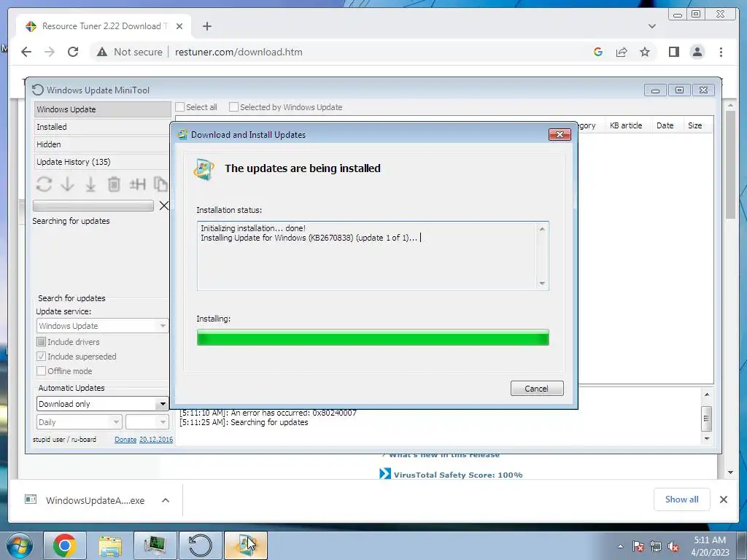Reload the restuner.com page
Viewport: 747px width, 560px height.
point(73,52)
